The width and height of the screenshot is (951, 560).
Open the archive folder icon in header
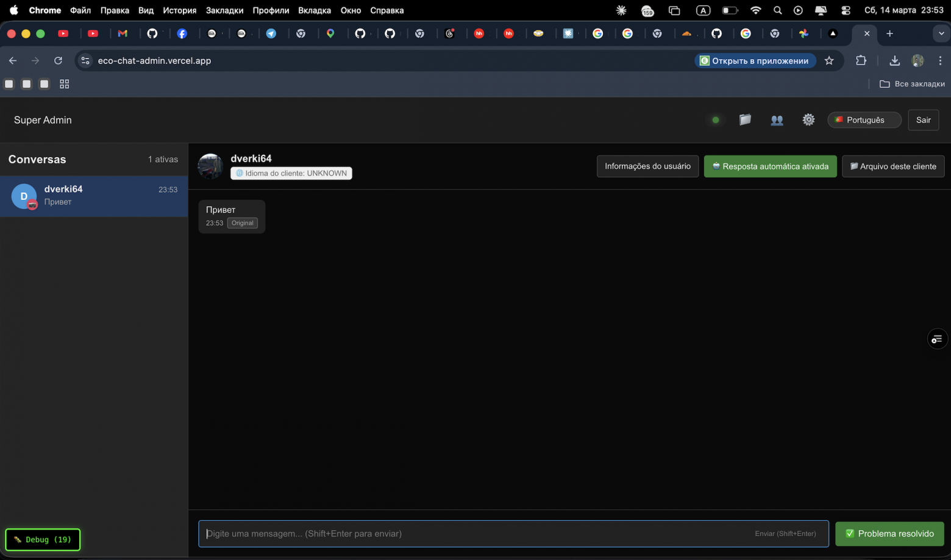click(x=745, y=120)
